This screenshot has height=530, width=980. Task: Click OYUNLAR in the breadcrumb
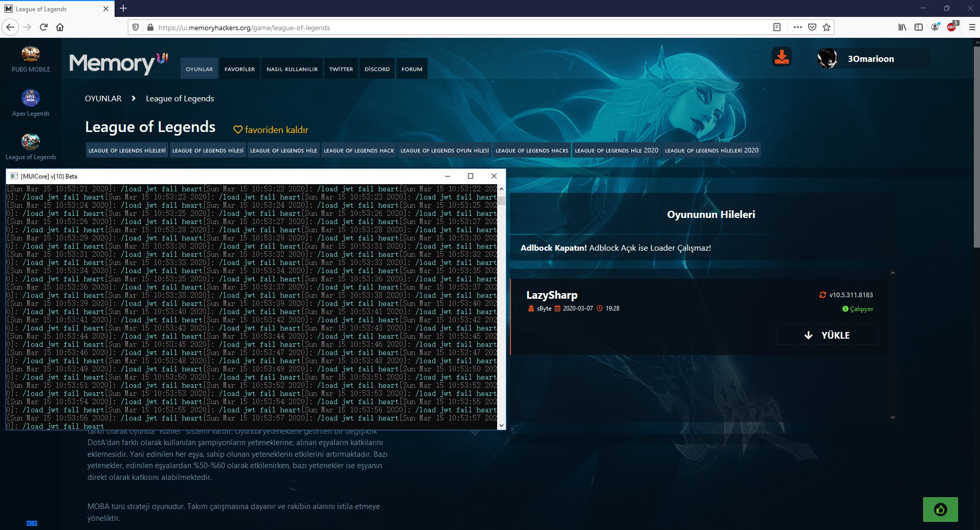[x=103, y=99]
